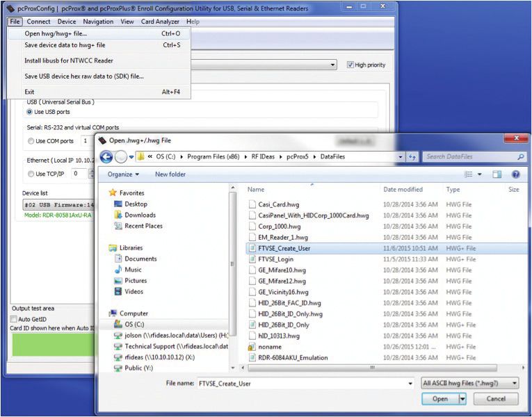532x417 pixels.
Task: Select the FTVSE_Login file
Action: click(275, 259)
